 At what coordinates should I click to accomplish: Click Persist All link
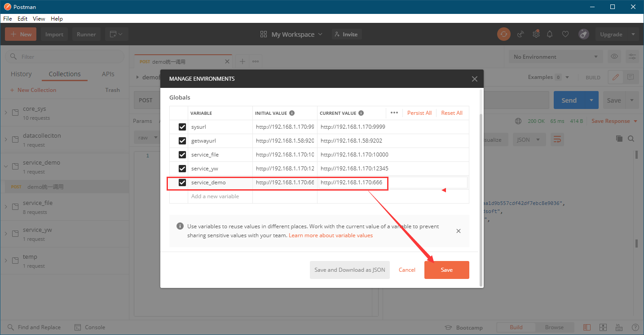pos(419,113)
